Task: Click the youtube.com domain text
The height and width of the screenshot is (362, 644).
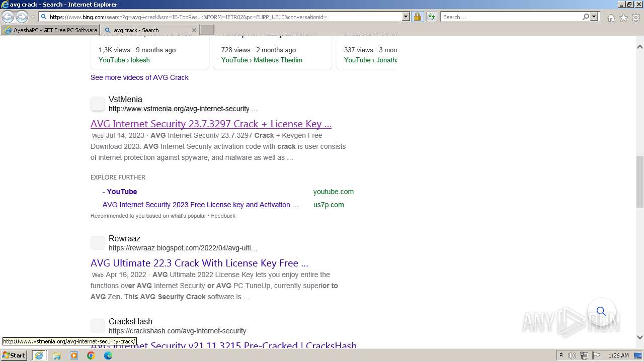Action: click(334, 192)
